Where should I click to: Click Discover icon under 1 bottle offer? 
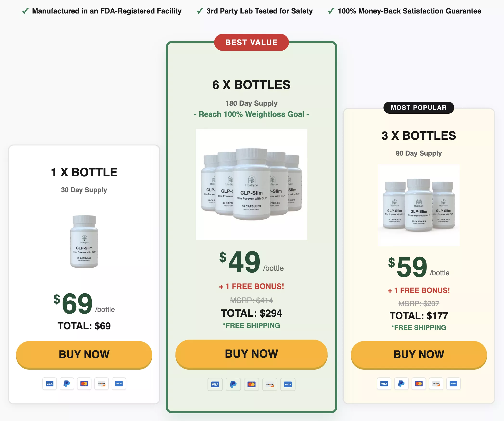pos(102,384)
